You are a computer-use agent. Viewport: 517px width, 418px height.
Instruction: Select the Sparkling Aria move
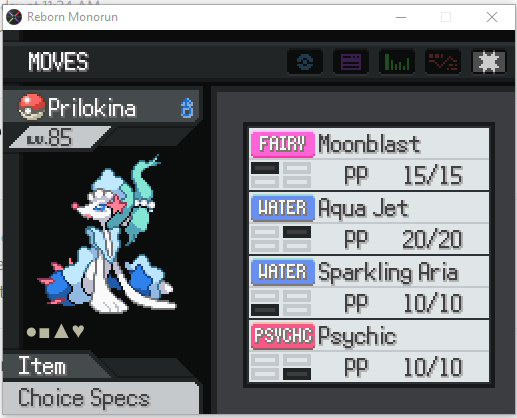[x=369, y=287]
